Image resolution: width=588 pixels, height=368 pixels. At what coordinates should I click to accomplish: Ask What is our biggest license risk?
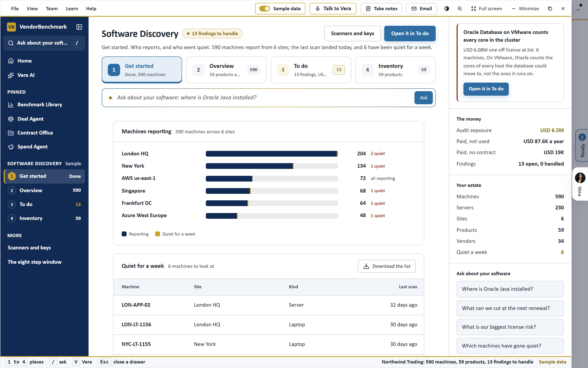click(x=510, y=327)
